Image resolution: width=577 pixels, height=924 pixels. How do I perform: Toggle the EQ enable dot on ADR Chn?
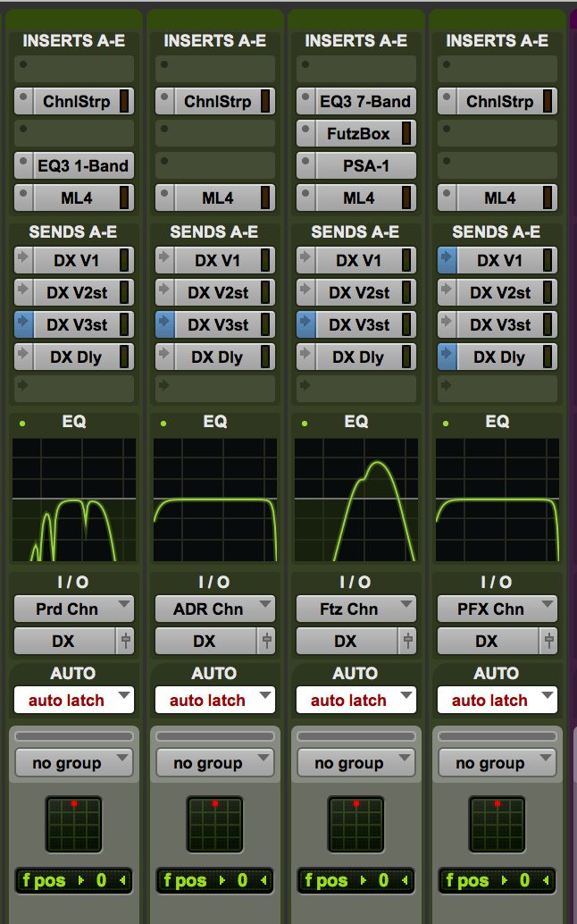(x=163, y=424)
